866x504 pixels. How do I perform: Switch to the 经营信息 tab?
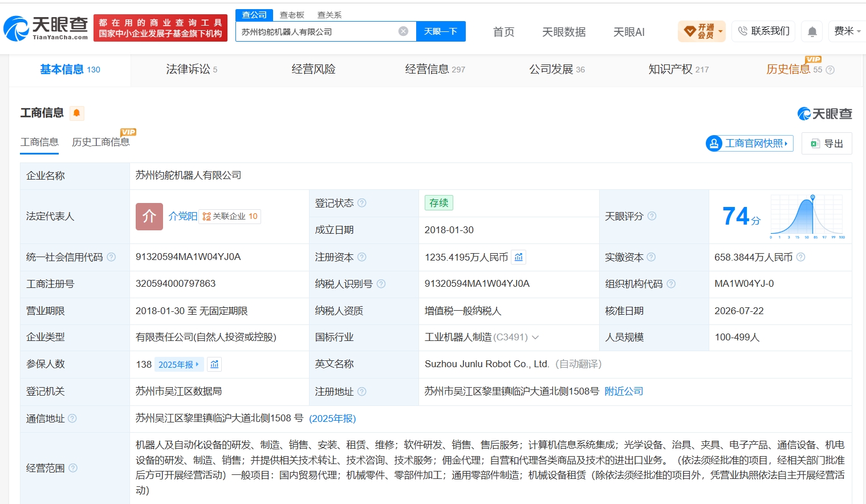pos(435,70)
